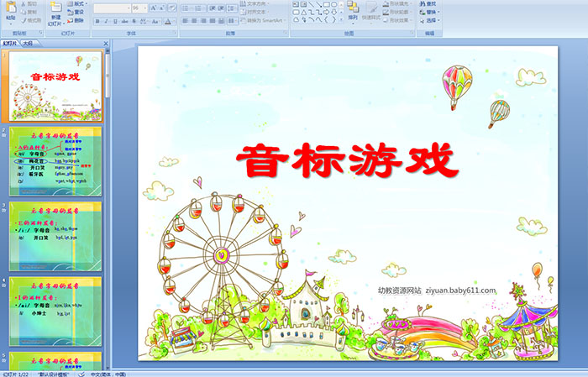Click the Cut (剪切) scissors icon

click(x=24, y=4)
